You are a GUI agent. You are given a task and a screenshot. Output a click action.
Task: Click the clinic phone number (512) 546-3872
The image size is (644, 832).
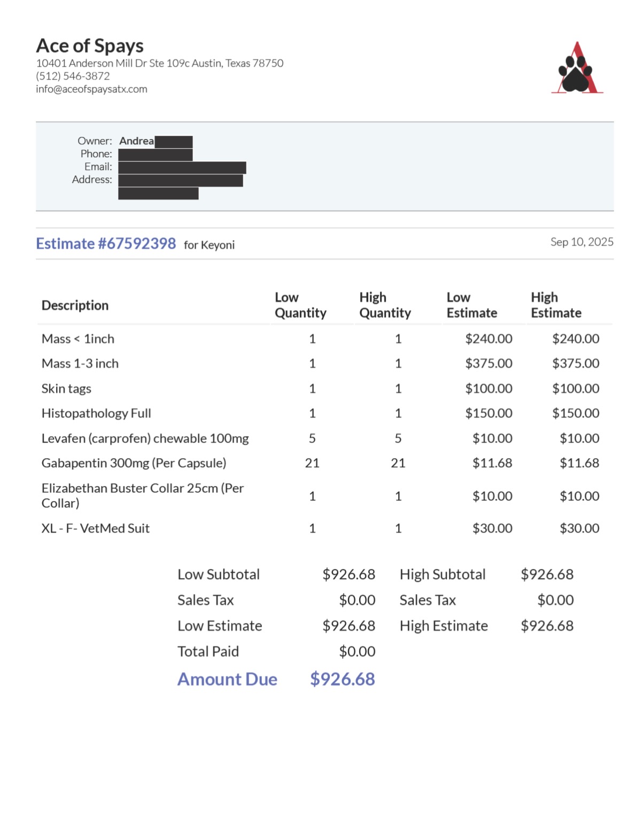pos(73,76)
